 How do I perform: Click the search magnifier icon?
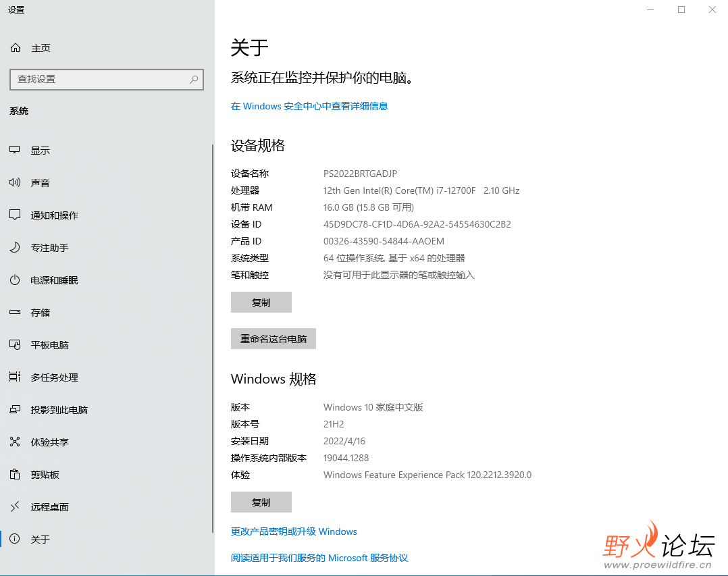(194, 80)
